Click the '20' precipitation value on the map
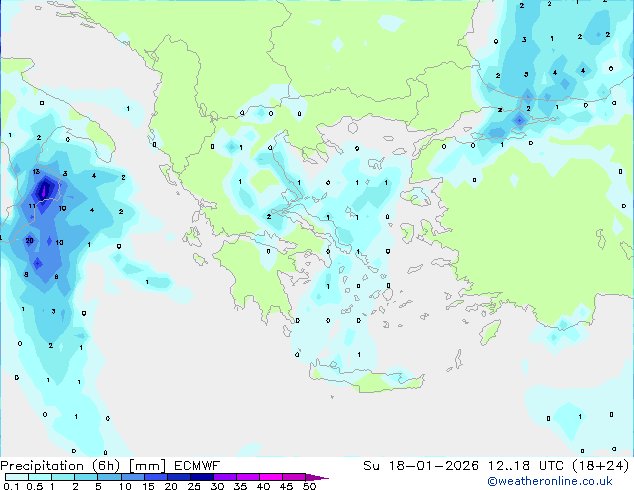The width and height of the screenshot is (634, 490). [x=29, y=241]
